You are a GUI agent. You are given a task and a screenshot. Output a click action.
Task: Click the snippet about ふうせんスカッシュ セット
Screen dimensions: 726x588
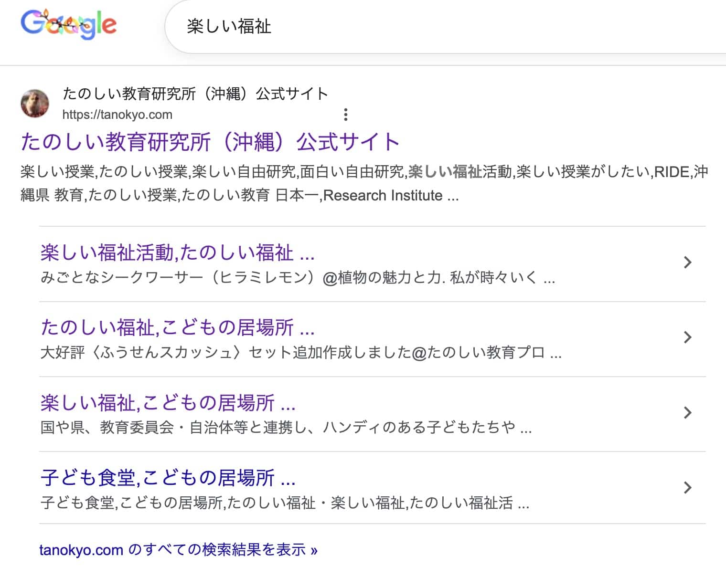(301, 353)
